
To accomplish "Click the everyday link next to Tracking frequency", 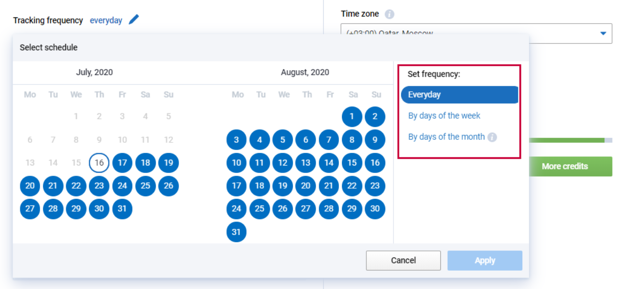I will [x=106, y=20].
